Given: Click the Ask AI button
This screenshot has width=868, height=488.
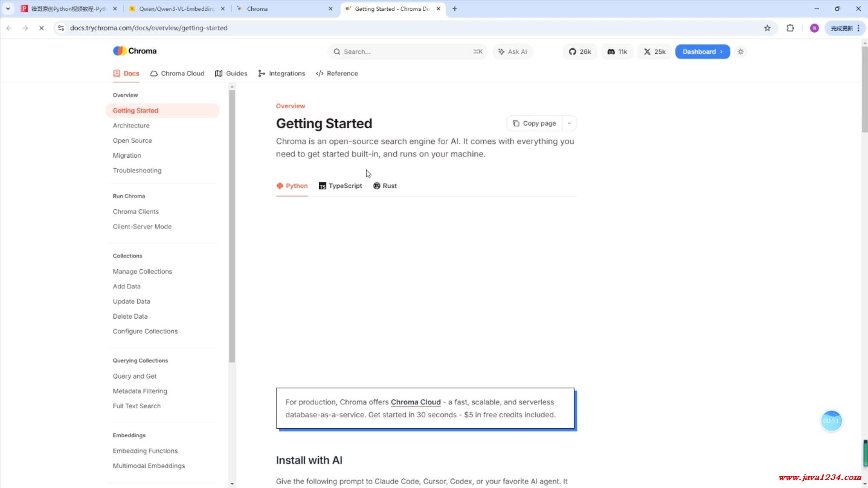Looking at the screenshot, I should pos(513,52).
